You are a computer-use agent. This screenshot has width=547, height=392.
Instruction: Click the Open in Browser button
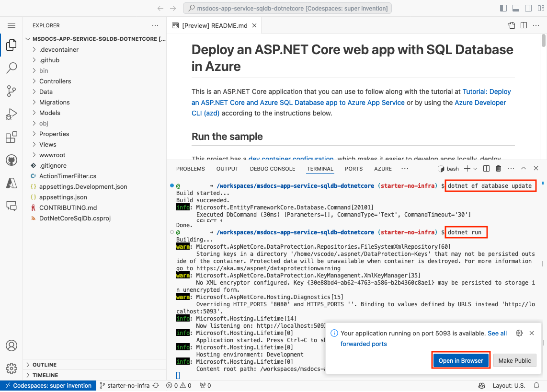(460, 360)
